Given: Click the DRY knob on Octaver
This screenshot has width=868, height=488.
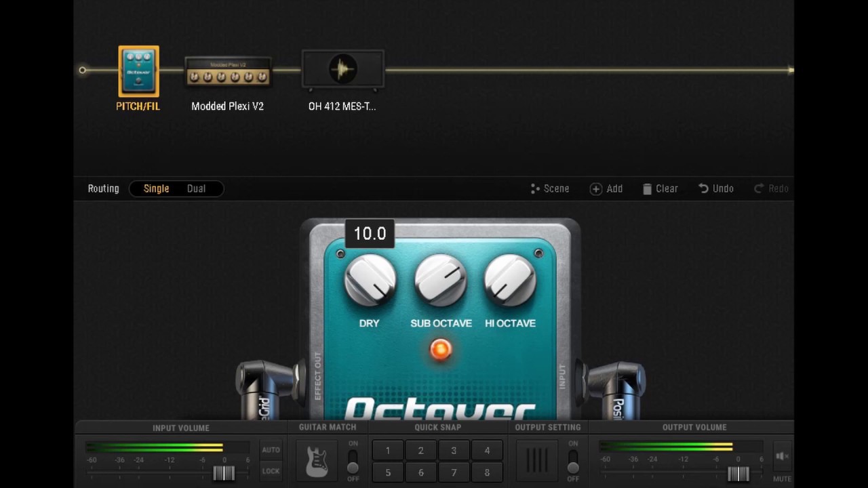Looking at the screenshot, I should coord(370,280).
